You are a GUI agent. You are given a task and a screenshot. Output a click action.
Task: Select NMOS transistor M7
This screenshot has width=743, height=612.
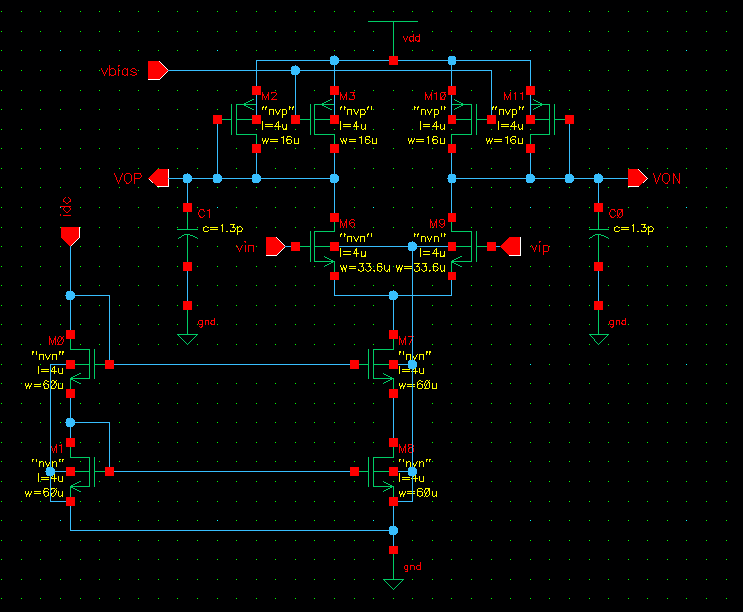click(x=381, y=364)
